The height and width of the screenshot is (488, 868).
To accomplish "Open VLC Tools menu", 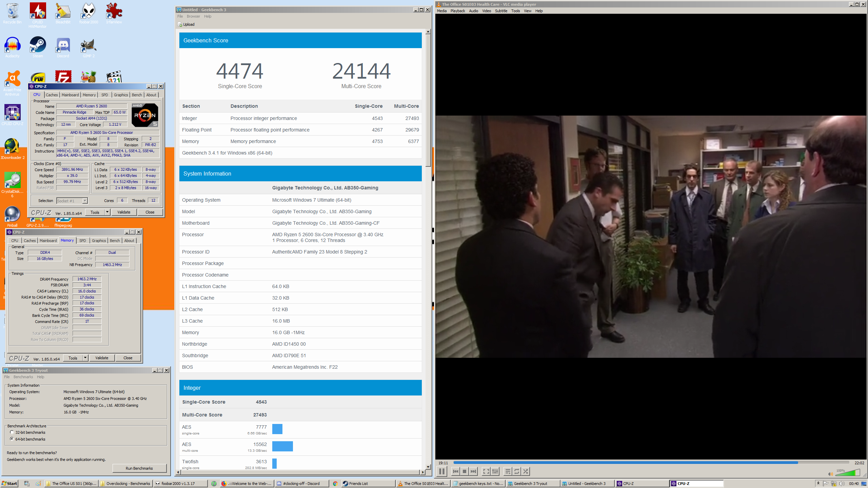I will click(x=515, y=11).
